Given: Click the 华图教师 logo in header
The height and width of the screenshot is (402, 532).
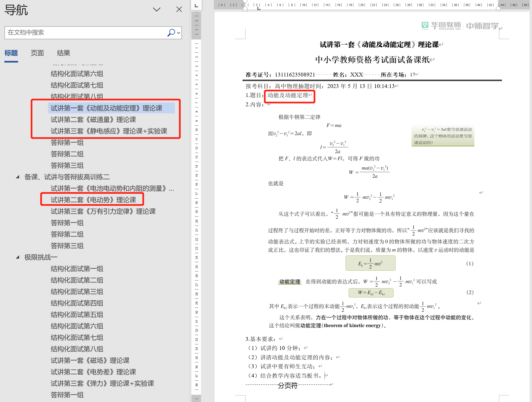Looking at the screenshot, I should (441, 26).
